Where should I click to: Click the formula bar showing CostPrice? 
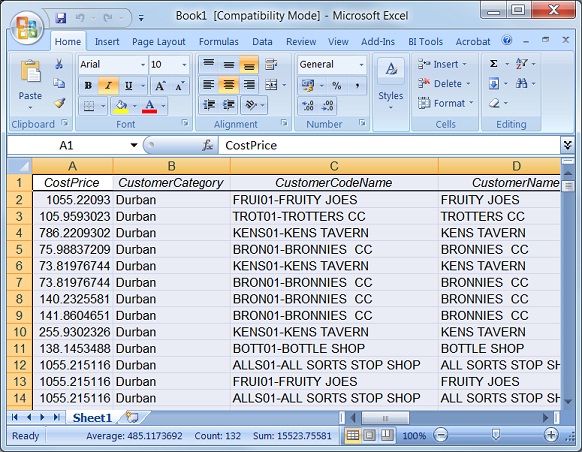(x=390, y=145)
